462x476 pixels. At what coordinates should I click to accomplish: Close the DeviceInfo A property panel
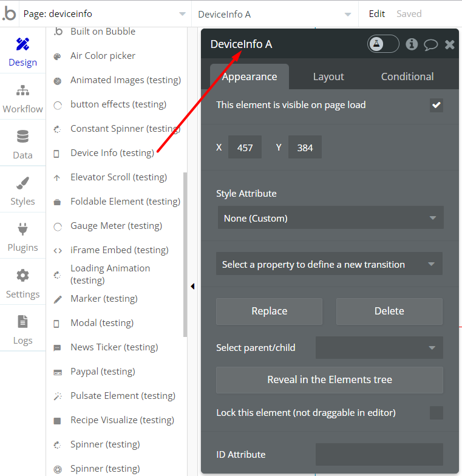click(x=449, y=45)
